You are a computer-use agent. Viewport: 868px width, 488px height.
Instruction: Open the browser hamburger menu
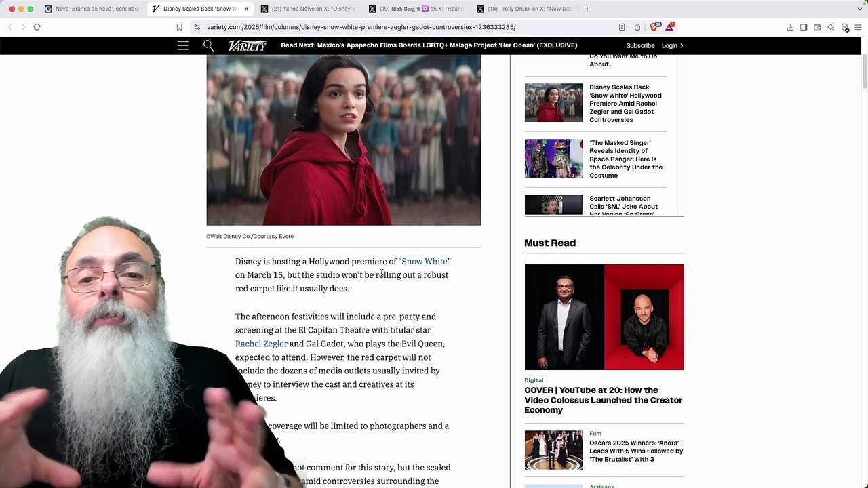(859, 27)
